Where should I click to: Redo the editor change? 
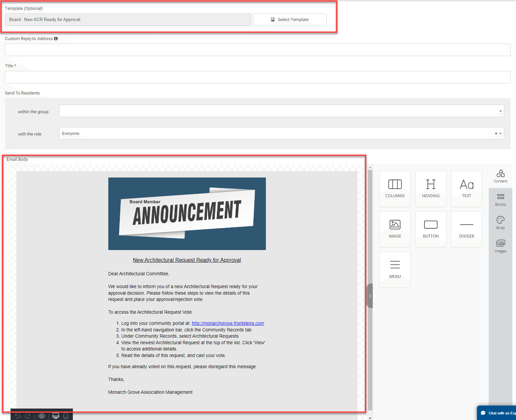(x=28, y=416)
